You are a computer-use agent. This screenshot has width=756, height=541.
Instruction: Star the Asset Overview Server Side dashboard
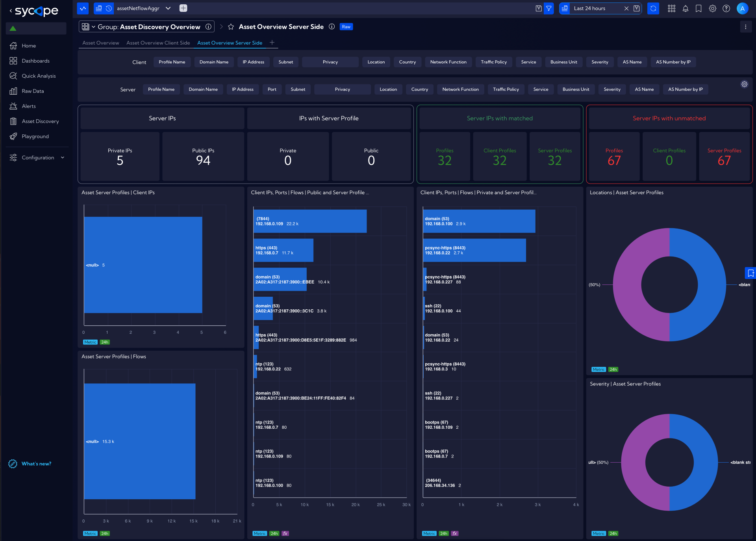[231, 27]
